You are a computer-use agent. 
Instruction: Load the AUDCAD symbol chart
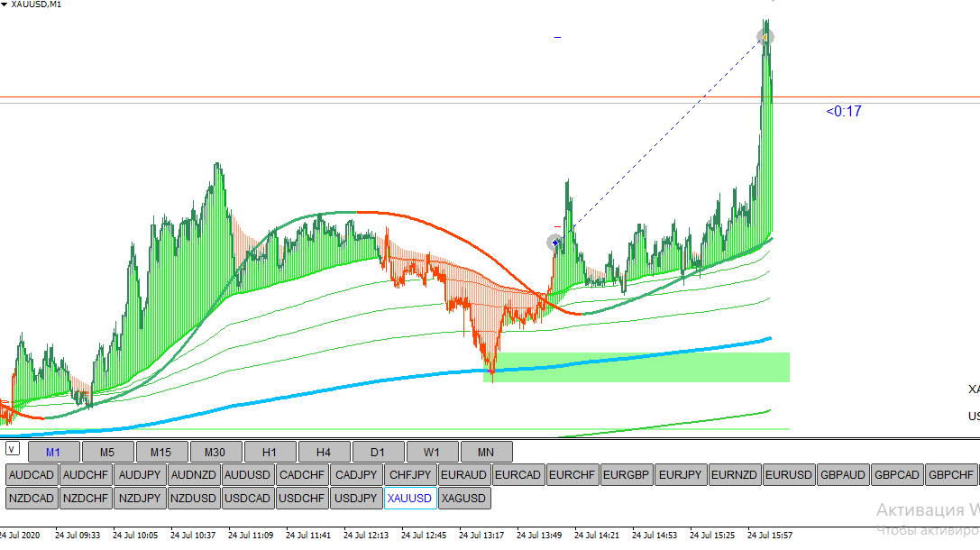tap(32, 475)
